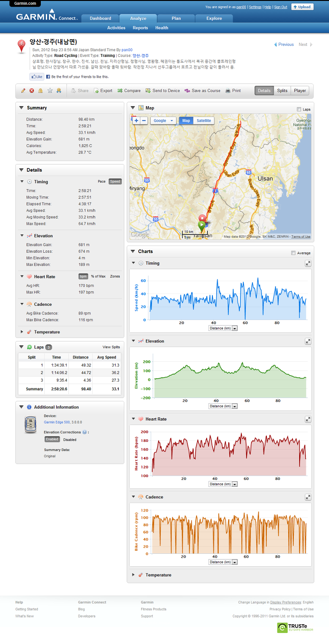Maximize the Cadence chart
329x644 pixels.
point(308,497)
